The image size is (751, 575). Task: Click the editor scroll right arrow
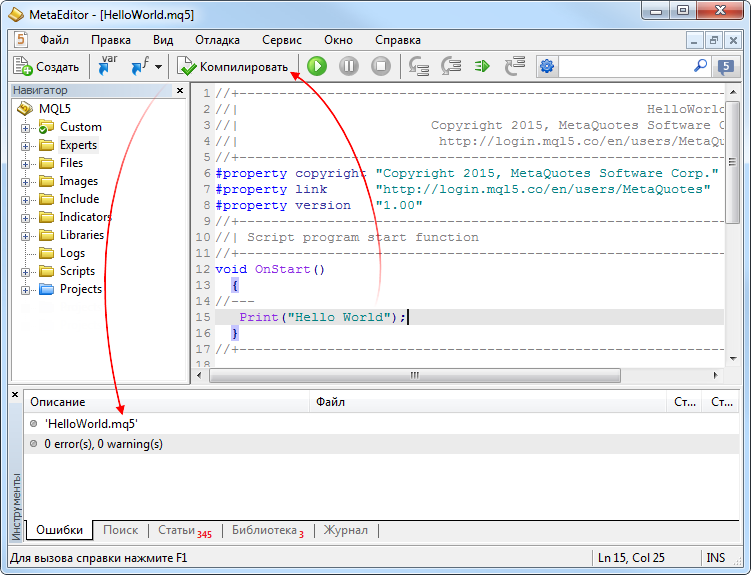point(716,375)
